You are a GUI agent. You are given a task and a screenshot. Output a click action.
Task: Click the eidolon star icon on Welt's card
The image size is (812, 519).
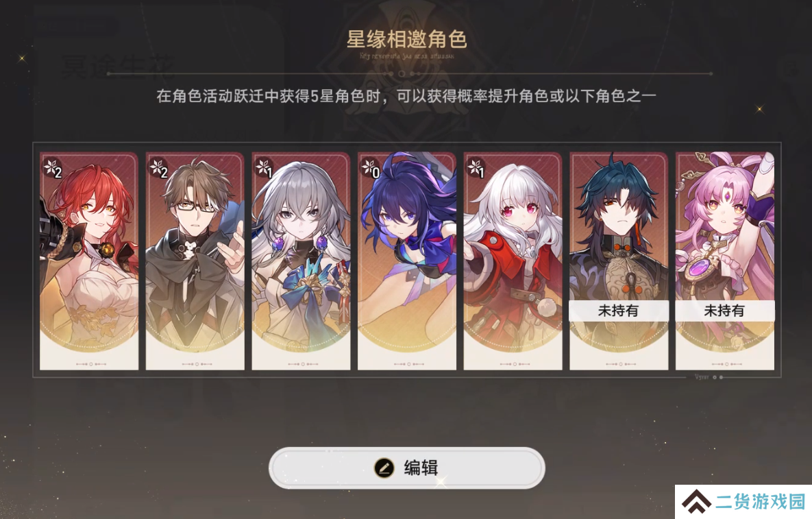pyautogui.click(x=158, y=168)
